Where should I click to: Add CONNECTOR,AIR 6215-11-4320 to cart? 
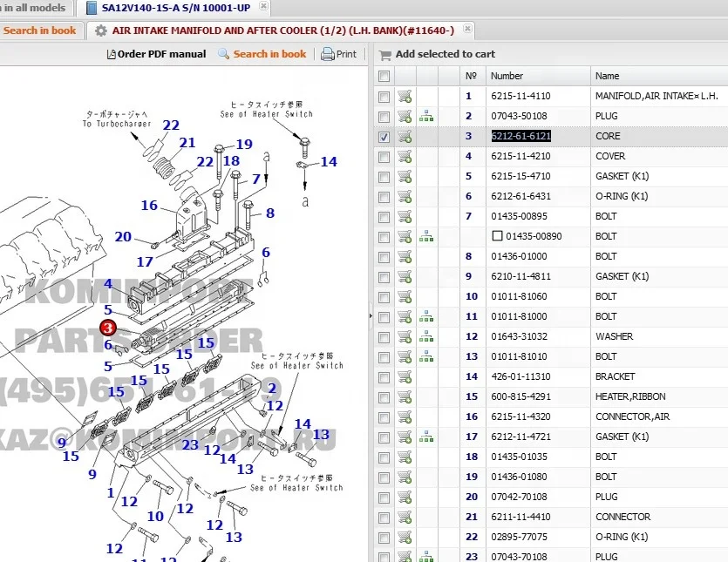[x=405, y=416]
